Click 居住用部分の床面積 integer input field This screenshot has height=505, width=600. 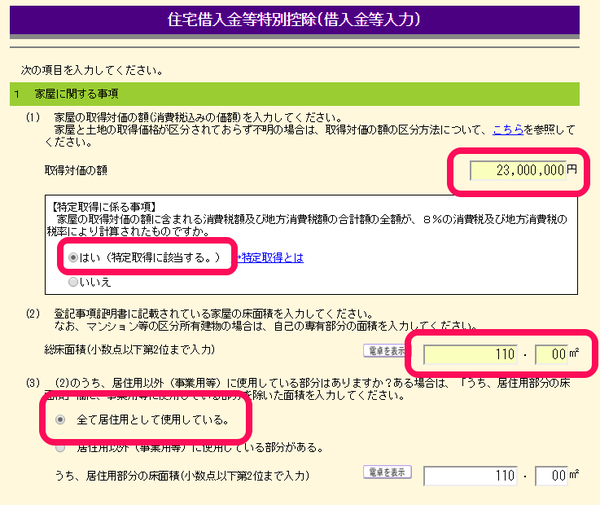tap(470, 476)
